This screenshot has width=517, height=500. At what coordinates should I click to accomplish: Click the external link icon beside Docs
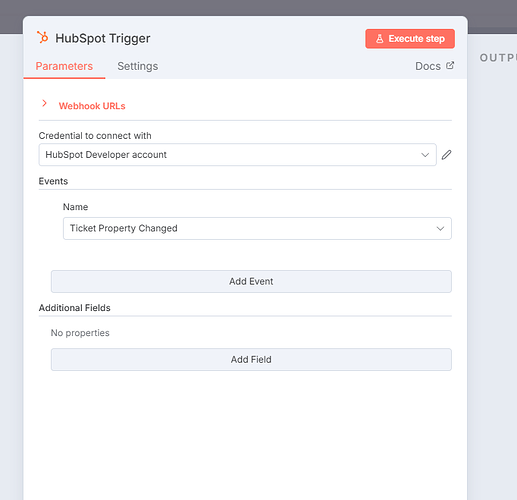pos(450,65)
